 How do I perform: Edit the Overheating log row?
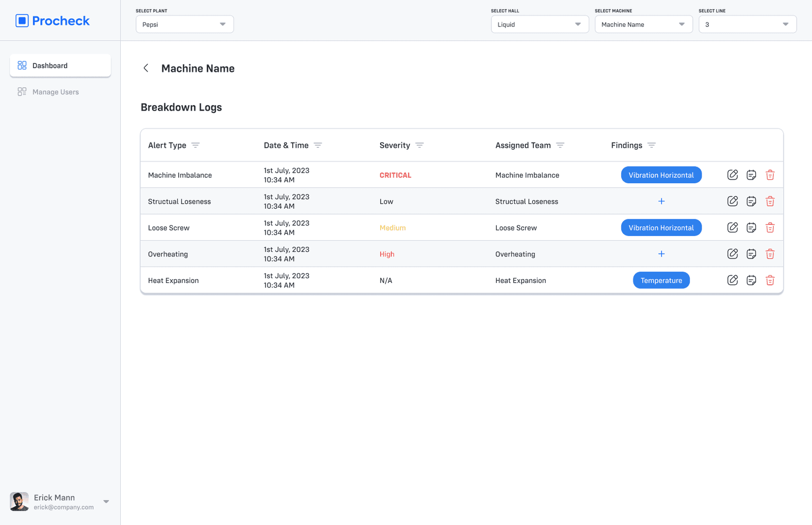[732, 254]
